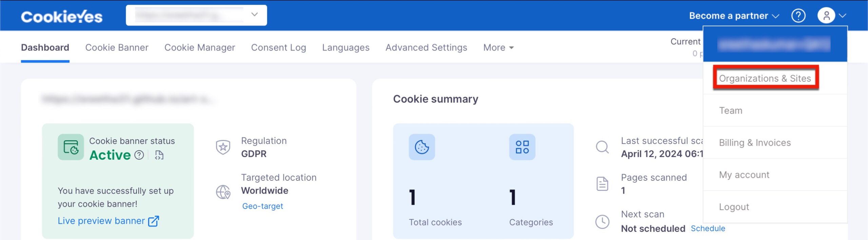868x240 pixels.
Task: Open the help question mark icon
Action: point(799,15)
